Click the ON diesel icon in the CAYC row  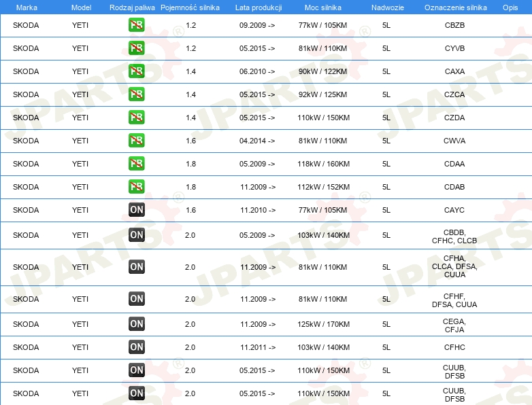coord(136,210)
